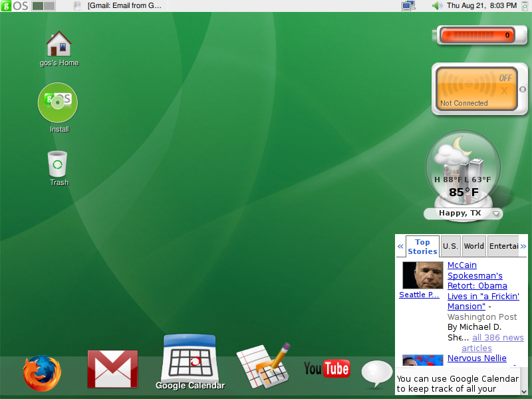
Task: Click the McCain photo thumbnail
Action: [x=423, y=275]
